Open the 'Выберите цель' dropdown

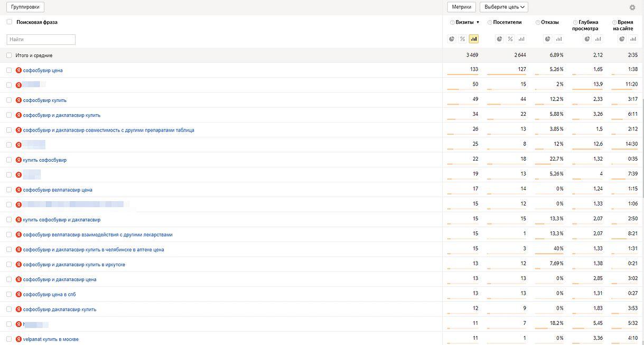(x=503, y=7)
